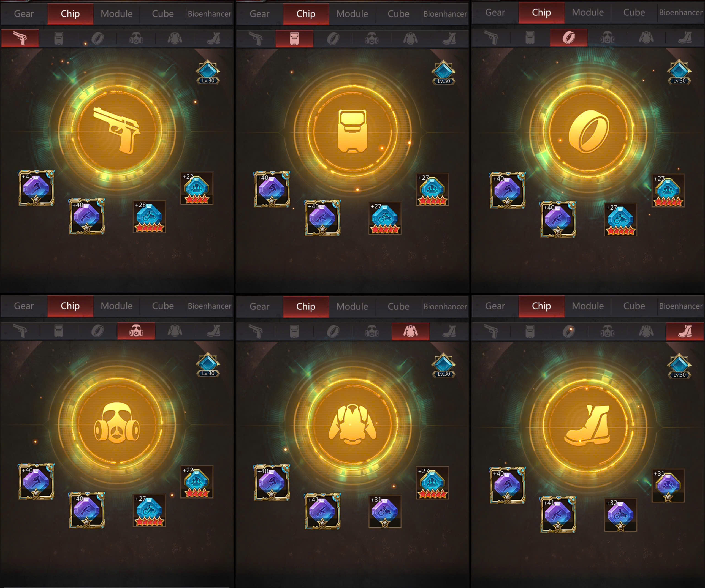The image size is (705, 588).
Task: Pick the +41 rifle chip below the boot emblem
Action: coord(558,514)
